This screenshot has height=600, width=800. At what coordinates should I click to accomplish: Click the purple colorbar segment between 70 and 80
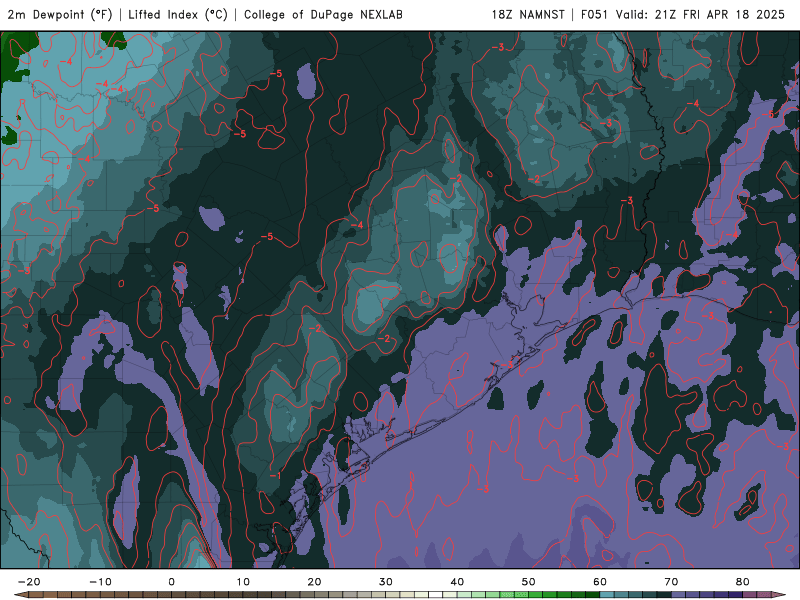(707, 595)
